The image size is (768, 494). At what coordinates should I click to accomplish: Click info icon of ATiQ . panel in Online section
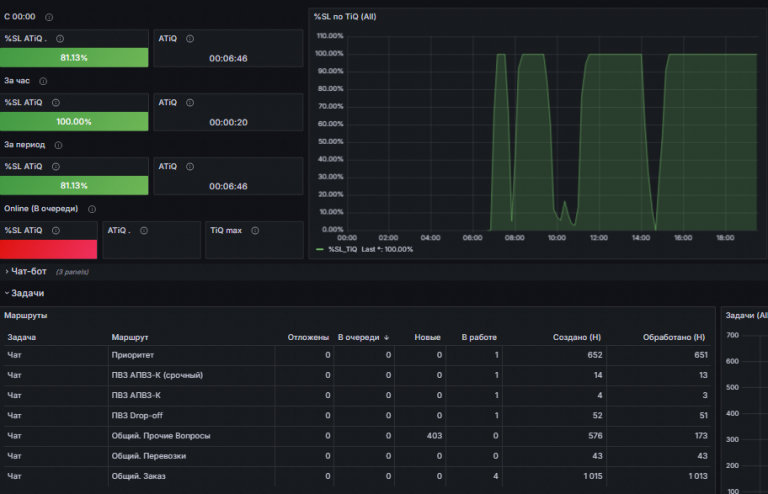(x=144, y=231)
